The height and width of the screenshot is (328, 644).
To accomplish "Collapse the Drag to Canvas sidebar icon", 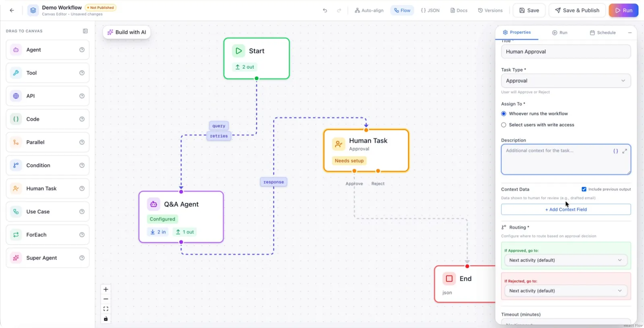I will tap(85, 31).
